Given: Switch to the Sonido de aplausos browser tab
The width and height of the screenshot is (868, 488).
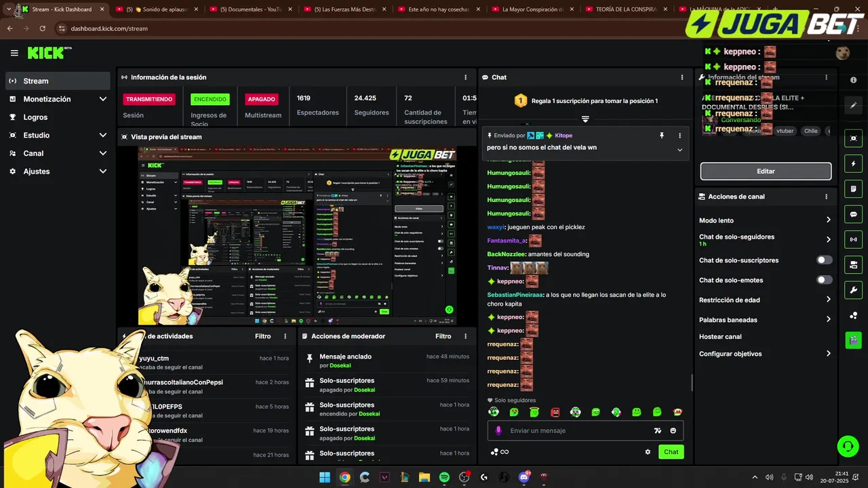Looking at the screenshot, I should click(157, 9).
